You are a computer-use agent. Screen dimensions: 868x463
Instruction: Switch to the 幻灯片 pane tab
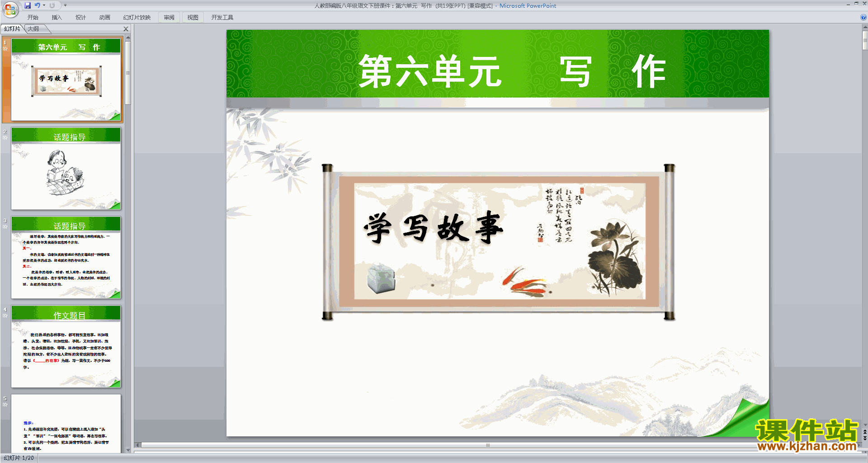(12, 29)
